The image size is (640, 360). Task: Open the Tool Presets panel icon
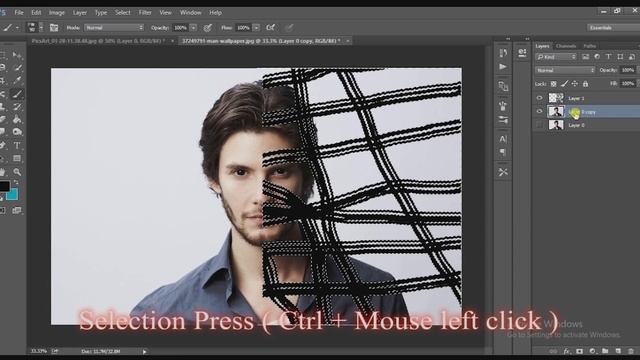click(x=503, y=172)
